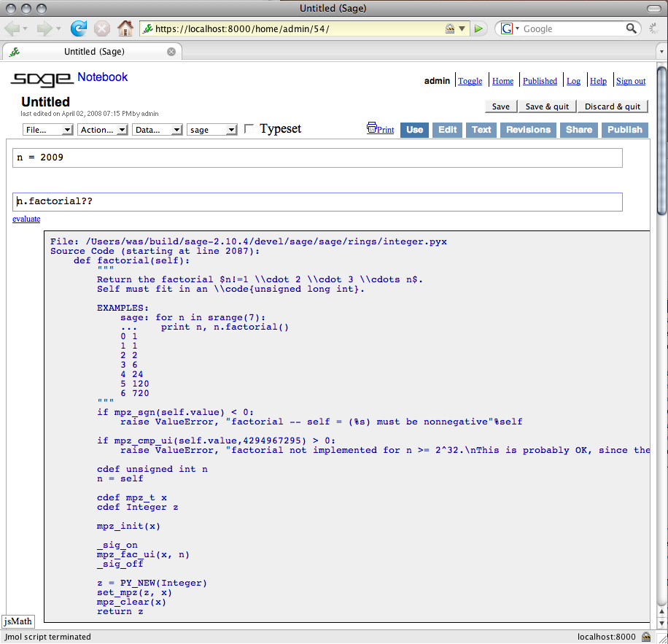Click the search magnifier icon
Screen dimensions: 668x644
631,28
